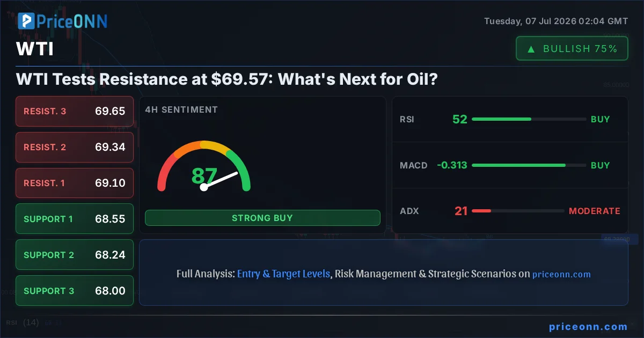Click Risk Management & Strategic Scenarios text
The height and width of the screenshot is (338, 644).
(426, 274)
